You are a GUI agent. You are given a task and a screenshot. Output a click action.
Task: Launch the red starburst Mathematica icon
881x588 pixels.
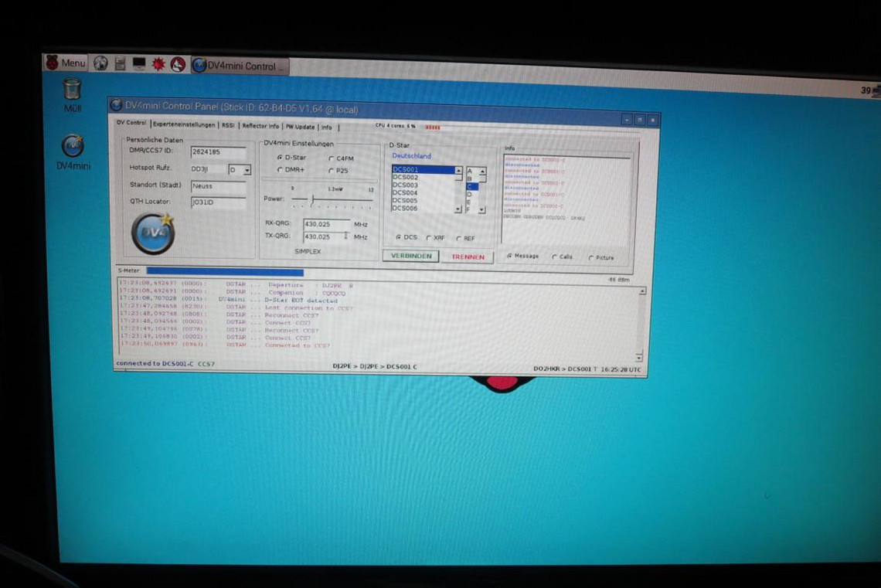tap(158, 65)
